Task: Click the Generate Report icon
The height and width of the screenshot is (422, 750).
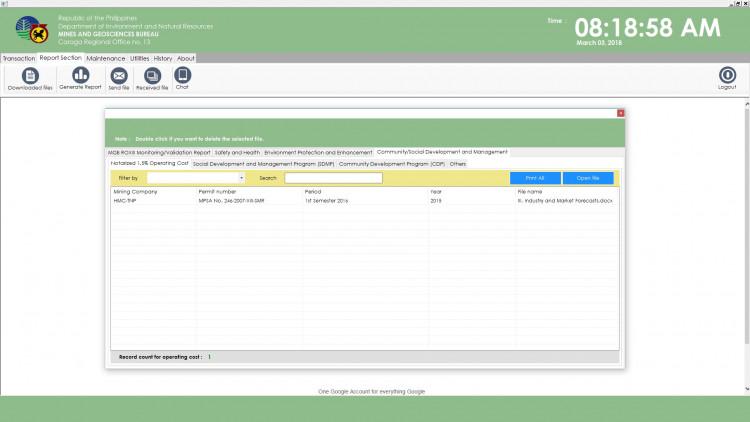Action: pyautogui.click(x=80, y=76)
